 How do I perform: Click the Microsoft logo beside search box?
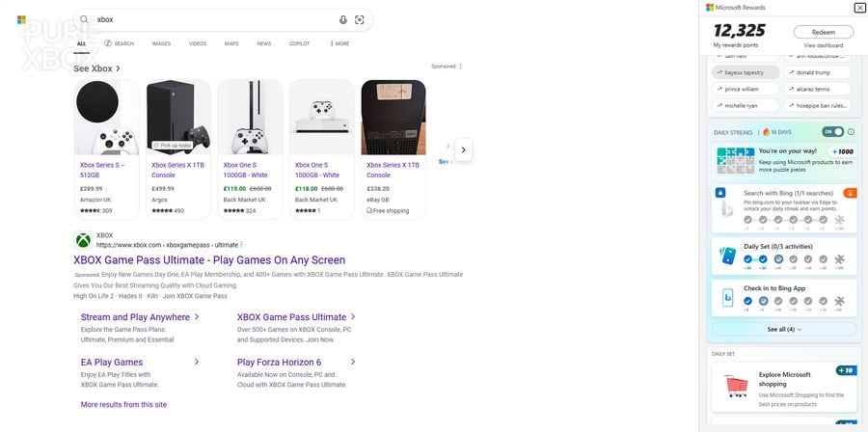[21, 20]
